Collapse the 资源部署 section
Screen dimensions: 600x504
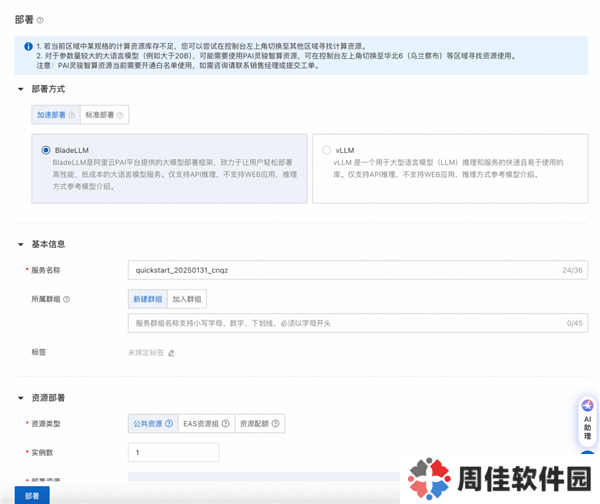tap(21, 398)
